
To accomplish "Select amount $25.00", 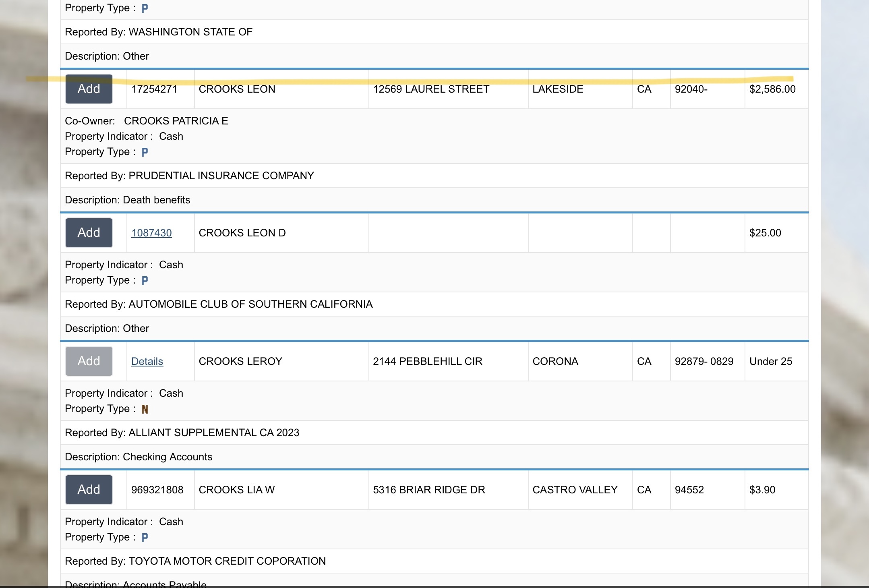I will click(x=765, y=233).
